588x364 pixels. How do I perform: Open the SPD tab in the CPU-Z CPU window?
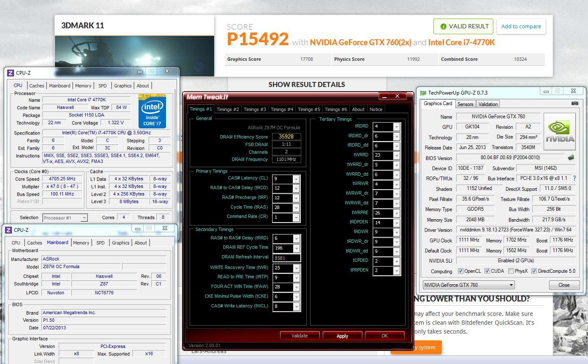[x=103, y=86]
